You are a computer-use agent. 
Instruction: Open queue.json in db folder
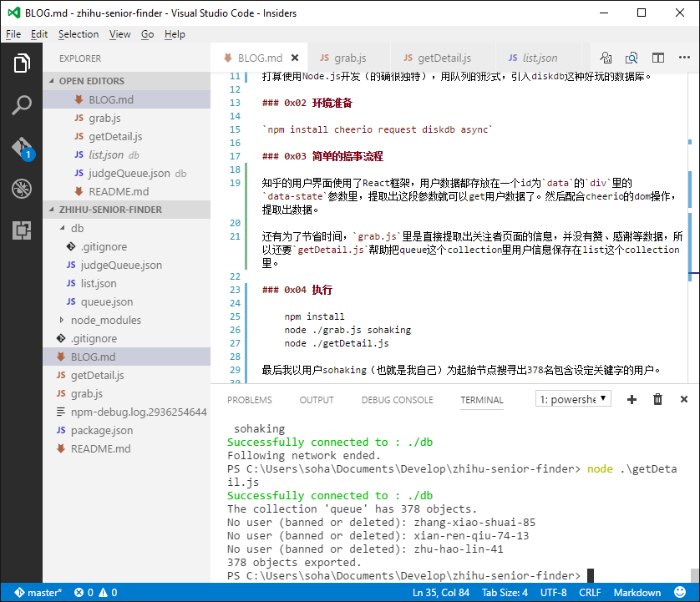tap(127, 301)
